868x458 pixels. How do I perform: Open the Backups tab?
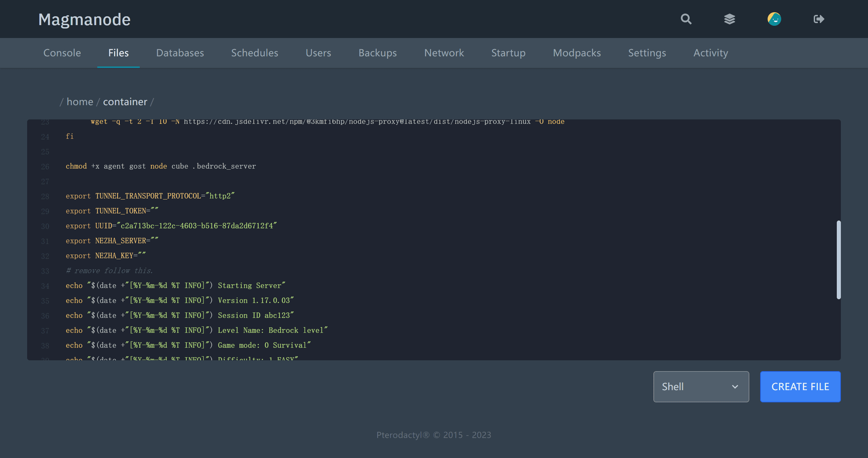point(378,53)
